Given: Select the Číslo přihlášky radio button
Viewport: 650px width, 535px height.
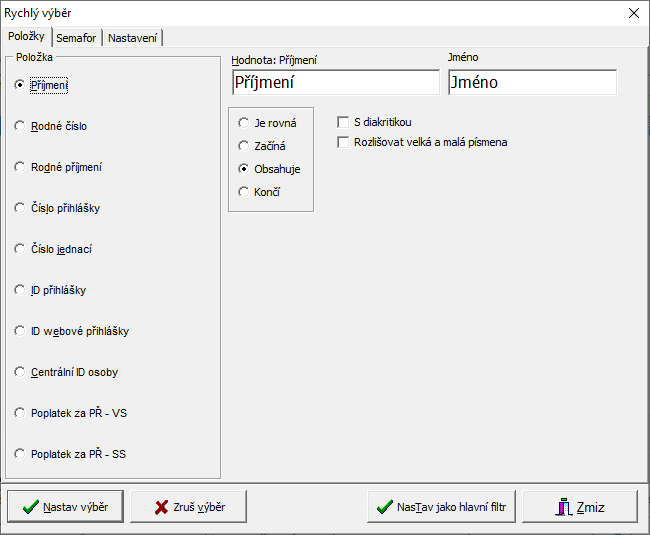Looking at the screenshot, I should click(x=20, y=208).
